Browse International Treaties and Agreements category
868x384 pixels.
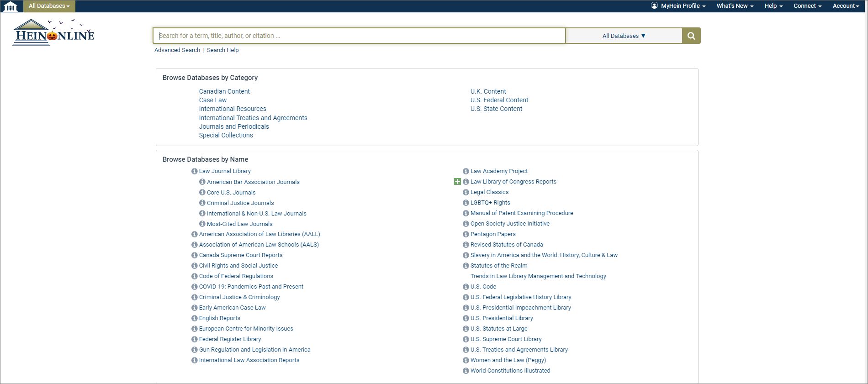253,118
